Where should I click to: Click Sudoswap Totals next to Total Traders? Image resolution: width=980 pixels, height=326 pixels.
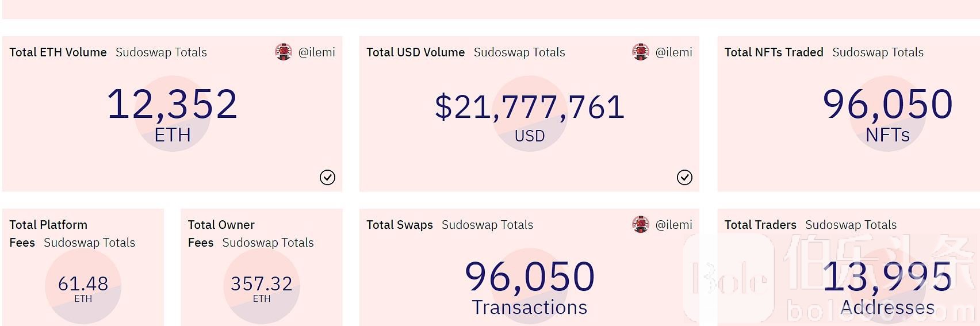(851, 225)
